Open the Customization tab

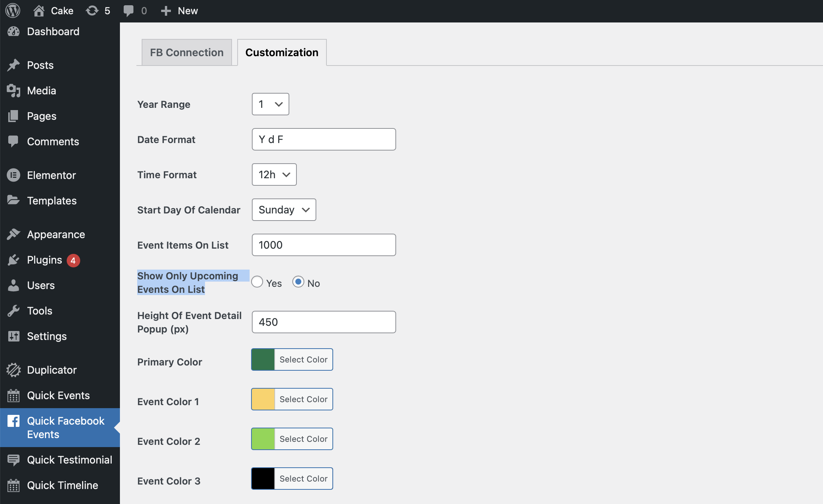point(282,52)
